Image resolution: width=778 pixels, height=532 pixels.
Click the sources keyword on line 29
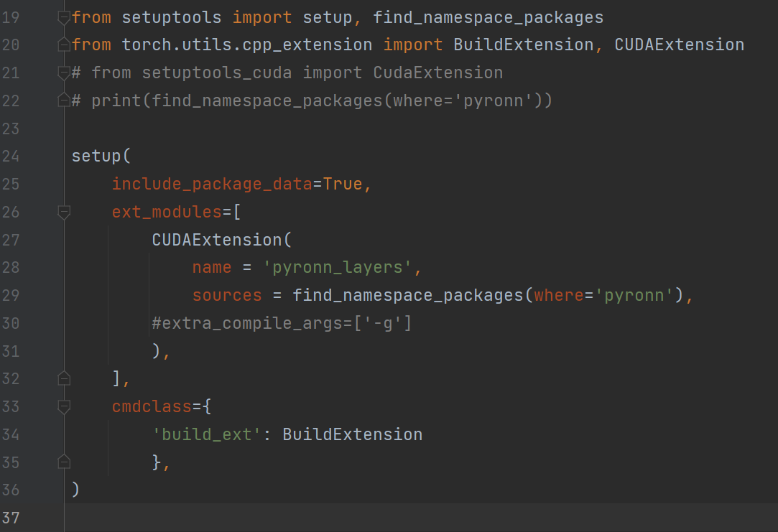click(x=226, y=295)
